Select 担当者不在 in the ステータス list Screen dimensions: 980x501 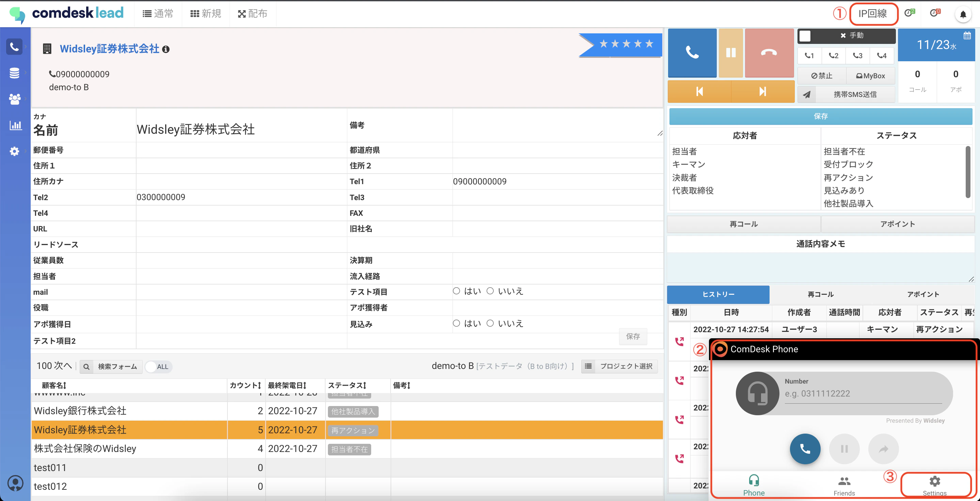pyautogui.click(x=844, y=151)
